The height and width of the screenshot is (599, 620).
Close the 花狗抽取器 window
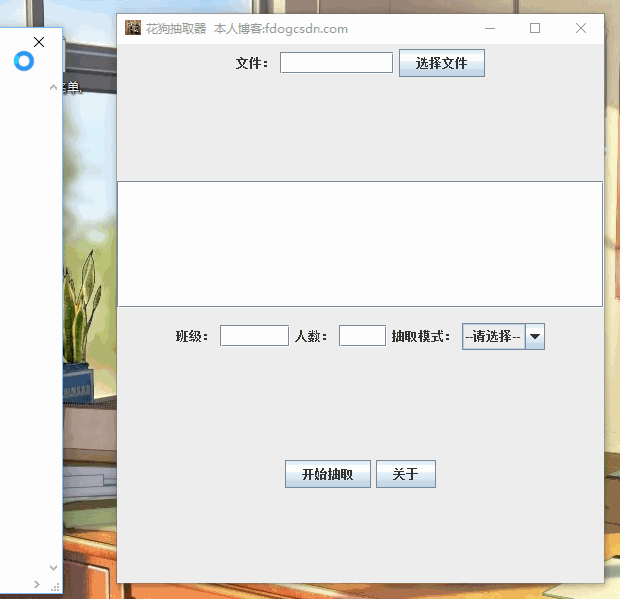(581, 28)
